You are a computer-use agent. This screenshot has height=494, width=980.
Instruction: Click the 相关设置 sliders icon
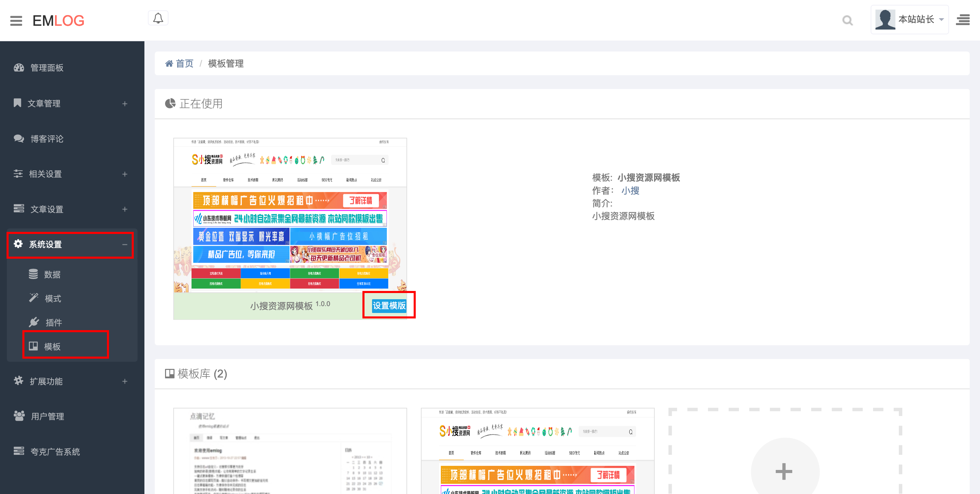click(x=18, y=174)
